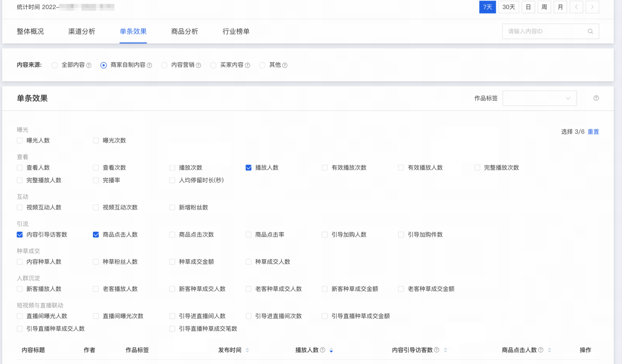Toggle sort arrows on 播放人数 column
The width and height of the screenshot is (622, 364).
point(331,350)
